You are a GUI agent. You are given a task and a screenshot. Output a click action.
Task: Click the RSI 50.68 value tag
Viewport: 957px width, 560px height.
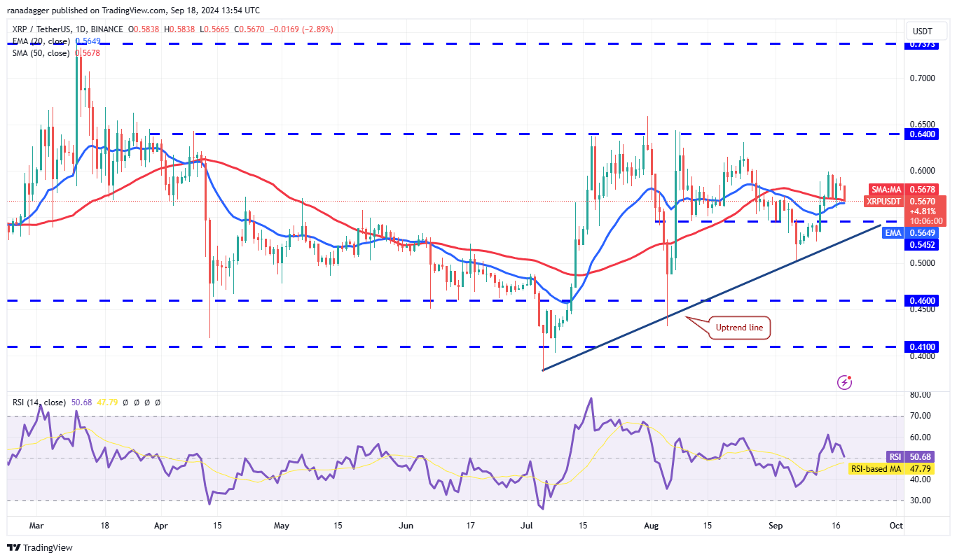click(x=910, y=457)
